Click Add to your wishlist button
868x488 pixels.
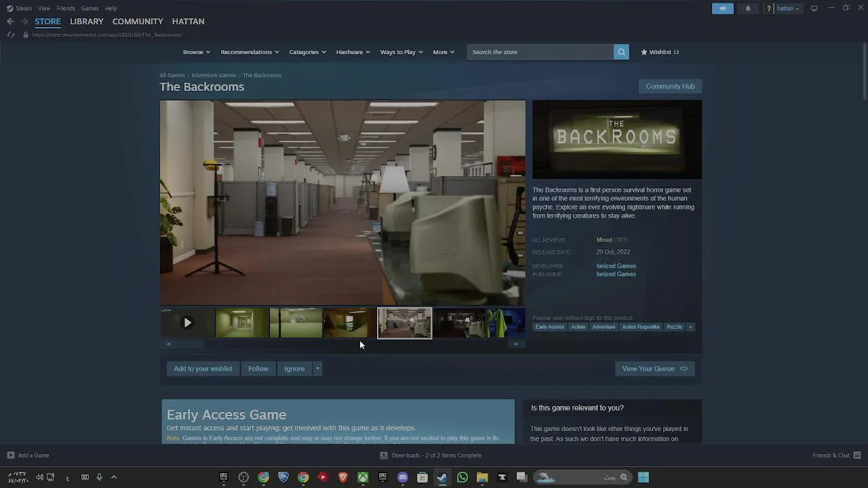coord(203,369)
